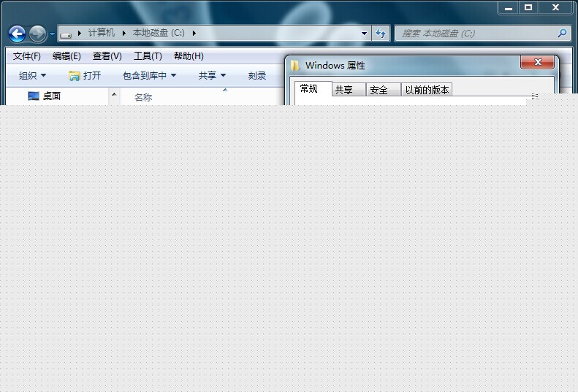The image size is (578, 392).
Task: Switch to the 以前的版本 tab
Action: (427, 90)
